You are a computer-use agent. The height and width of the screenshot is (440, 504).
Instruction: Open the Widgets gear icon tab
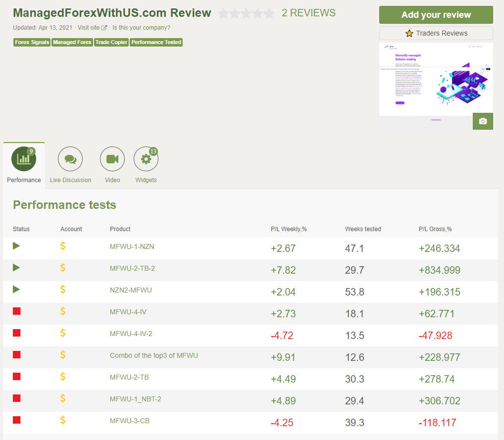pyautogui.click(x=146, y=159)
